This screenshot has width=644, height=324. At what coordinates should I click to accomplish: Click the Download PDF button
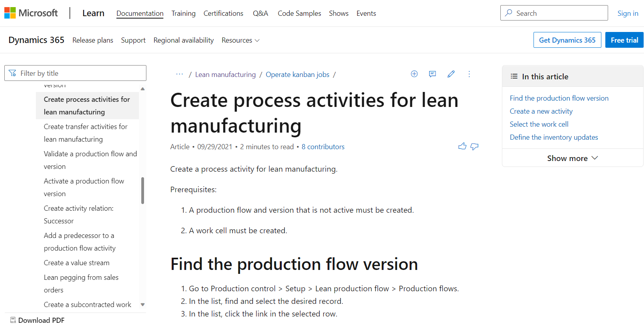point(37,320)
